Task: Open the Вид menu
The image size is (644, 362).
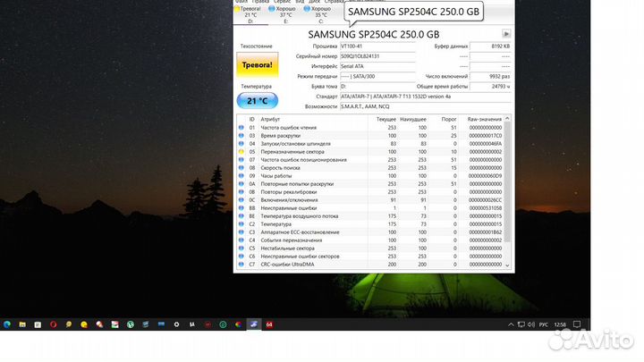Action: pyautogui.click(x=300, y=2)
